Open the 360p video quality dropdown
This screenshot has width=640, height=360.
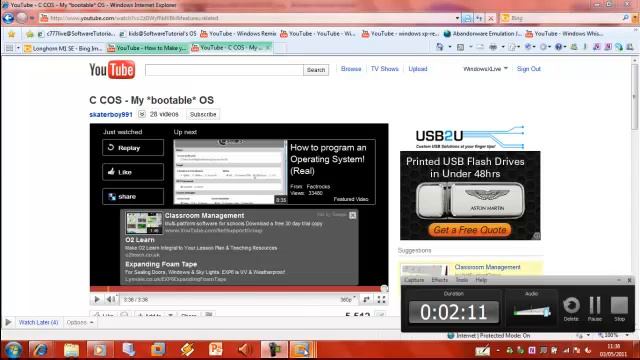coord(348,300)
